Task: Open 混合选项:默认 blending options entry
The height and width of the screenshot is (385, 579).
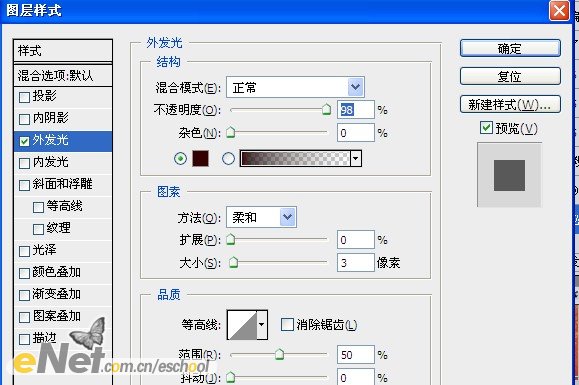Action: click(x=63, y=76)
